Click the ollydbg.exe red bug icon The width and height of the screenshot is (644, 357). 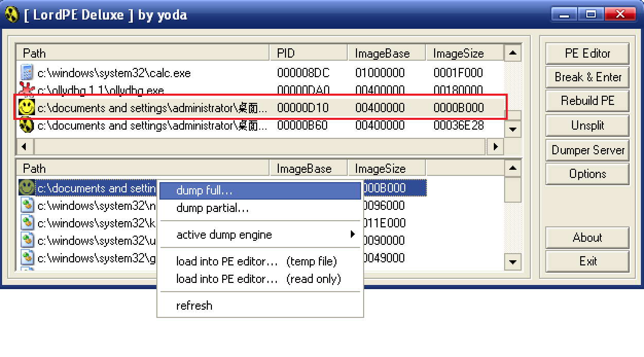pyautogui.click(x=26, y=90)
